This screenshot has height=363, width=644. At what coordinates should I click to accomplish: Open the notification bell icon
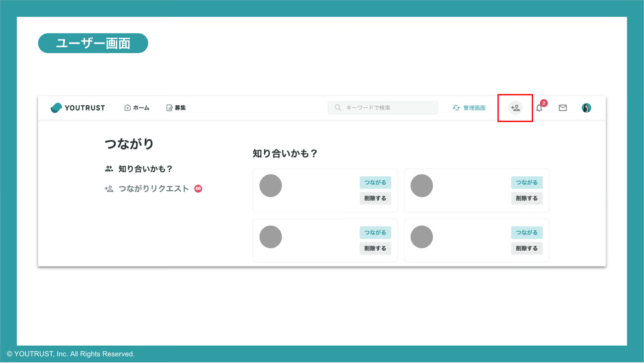click(539, 108)
